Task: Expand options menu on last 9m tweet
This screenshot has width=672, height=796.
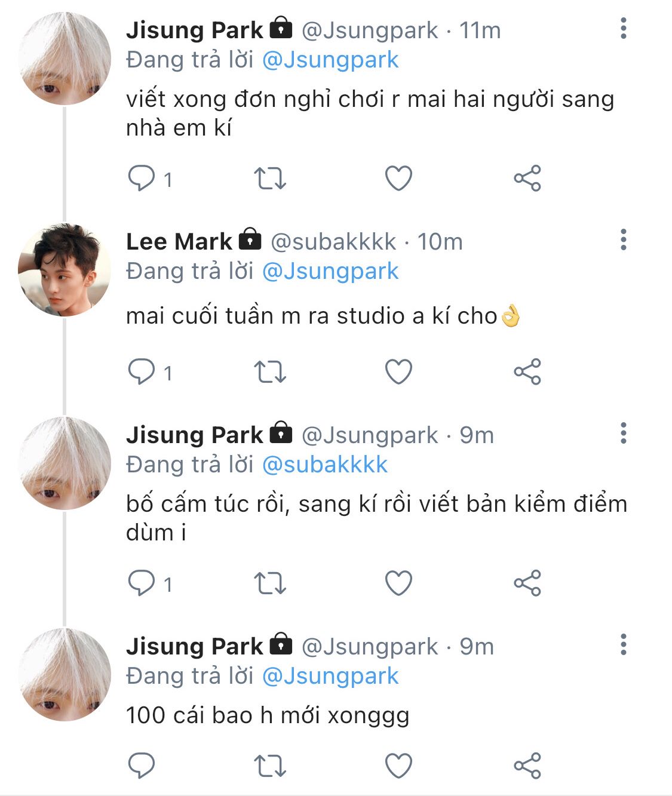Action: [x=624, y=644]
